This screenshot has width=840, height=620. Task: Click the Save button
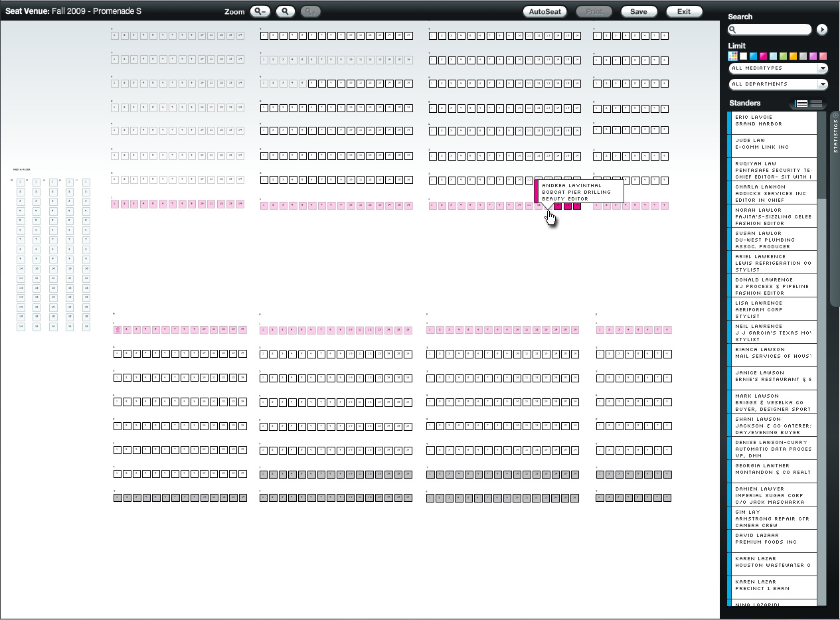coord(639,11)
